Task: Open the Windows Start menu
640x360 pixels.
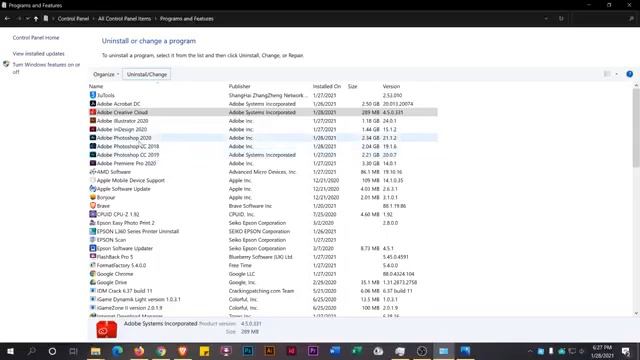Action: click(11, 351)
